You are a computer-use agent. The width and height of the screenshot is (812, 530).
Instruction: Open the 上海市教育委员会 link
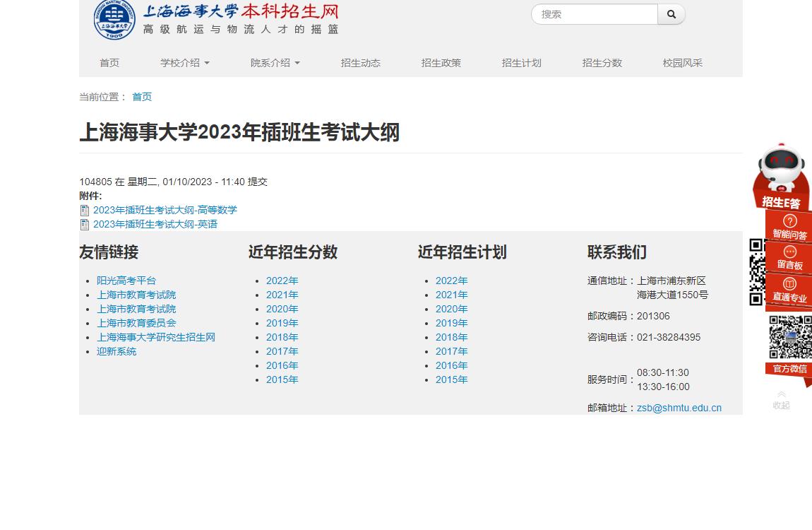coord(136,323)
